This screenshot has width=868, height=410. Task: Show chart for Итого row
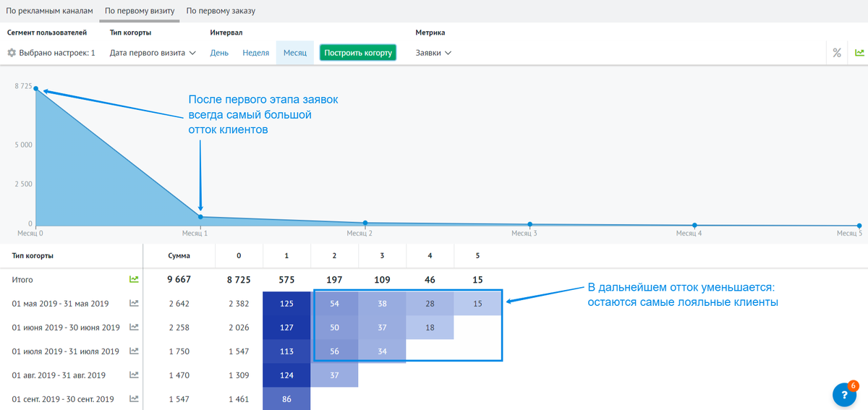(134, 279)
